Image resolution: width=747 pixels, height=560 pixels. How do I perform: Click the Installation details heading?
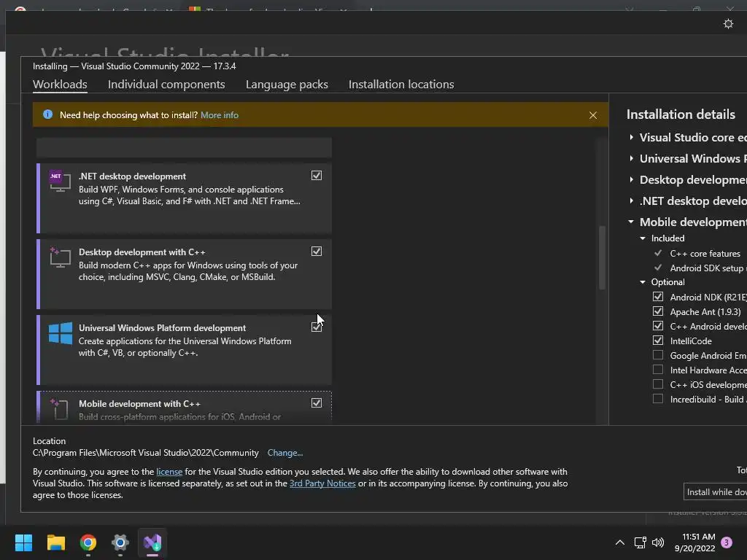pos(681,114)
